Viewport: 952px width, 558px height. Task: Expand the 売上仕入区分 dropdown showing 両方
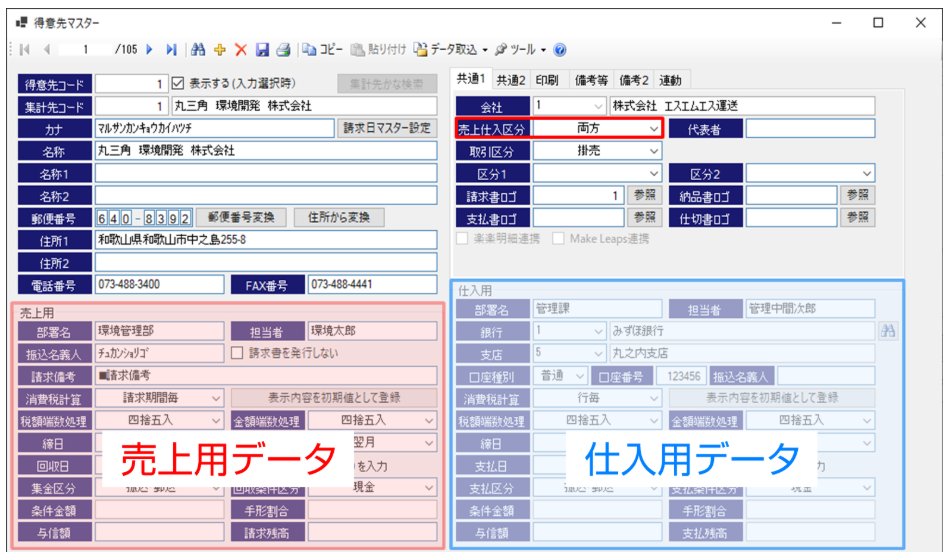pyautogui.click(x=653, y=128)
